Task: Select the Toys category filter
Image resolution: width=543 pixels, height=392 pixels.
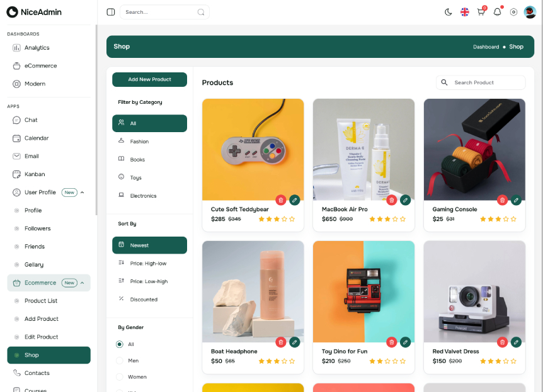Action: 135,177
